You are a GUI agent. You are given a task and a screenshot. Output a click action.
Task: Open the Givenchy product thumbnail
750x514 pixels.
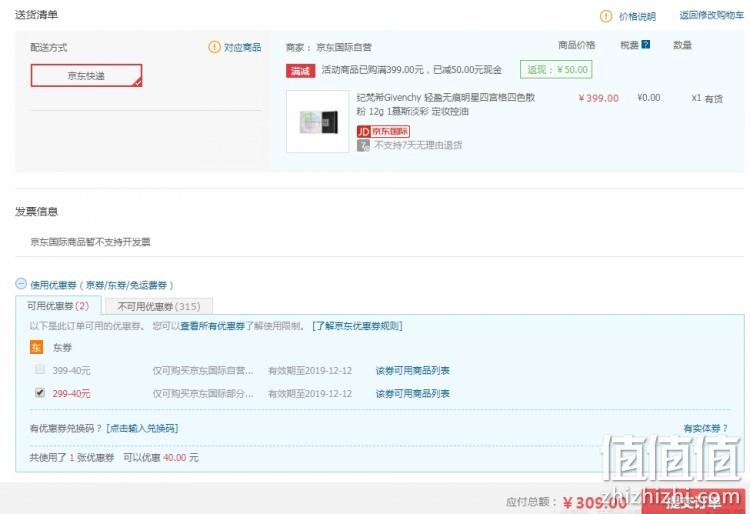pos(318,121)
